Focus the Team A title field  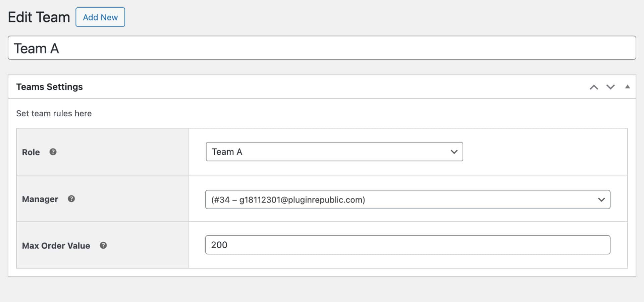322,48
